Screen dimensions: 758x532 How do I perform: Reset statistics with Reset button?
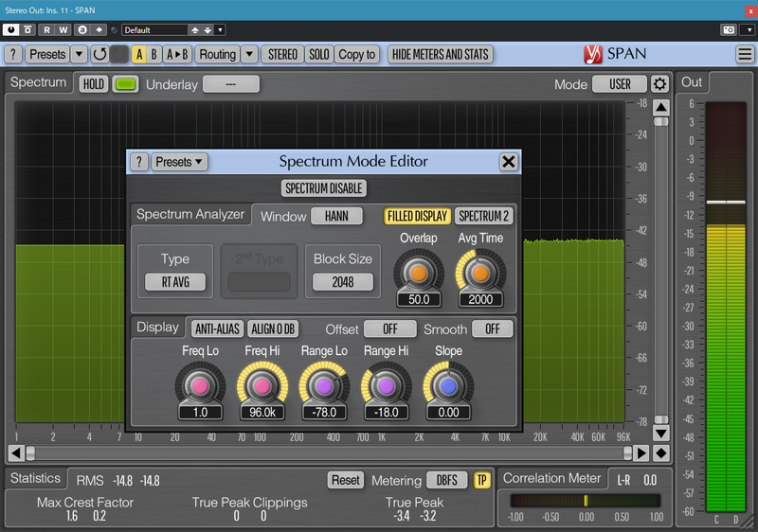346,480
